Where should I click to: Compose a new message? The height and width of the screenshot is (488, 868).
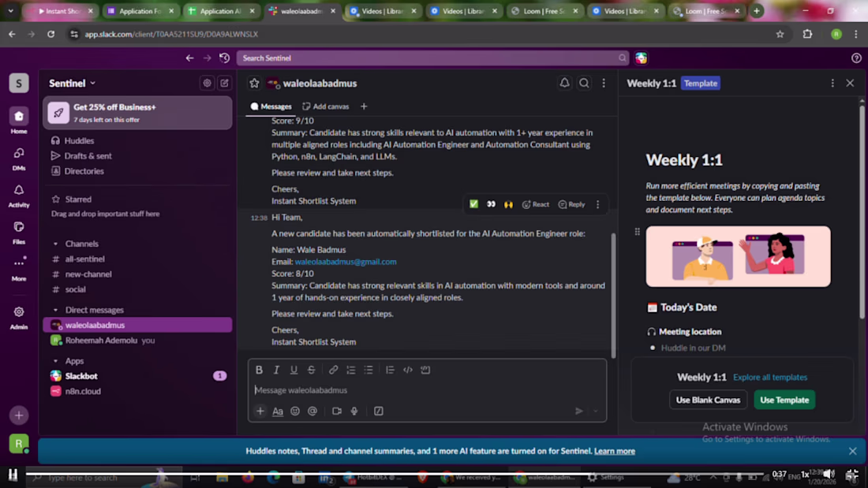pyautogui.click(x=224, y=83)
